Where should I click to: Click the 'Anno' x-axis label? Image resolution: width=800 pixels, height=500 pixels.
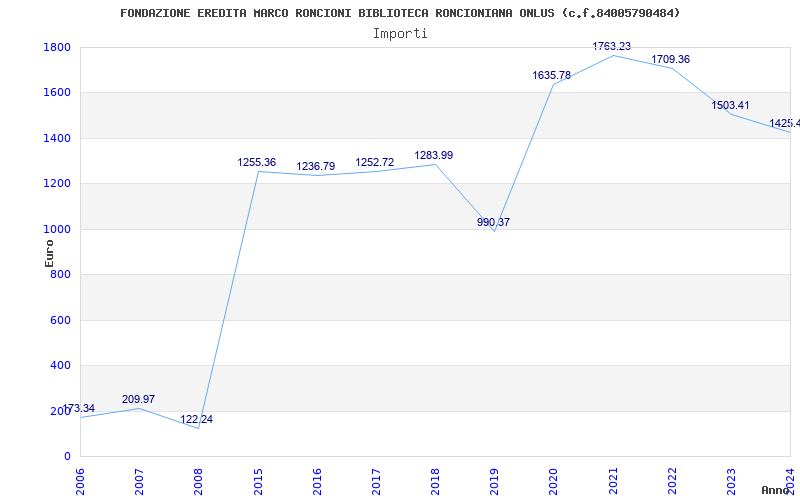pos(776,490)
